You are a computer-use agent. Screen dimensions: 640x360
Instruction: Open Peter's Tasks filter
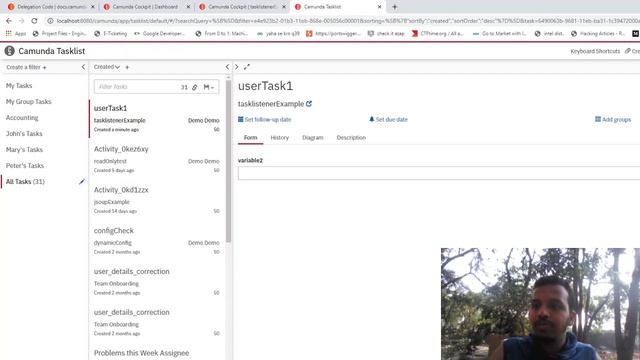[x=25, y=166]
